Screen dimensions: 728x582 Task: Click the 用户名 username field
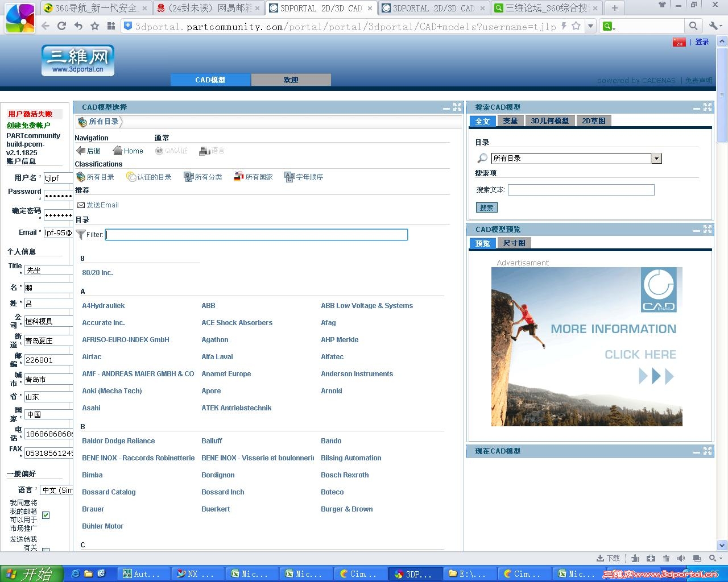coord(58,178)
